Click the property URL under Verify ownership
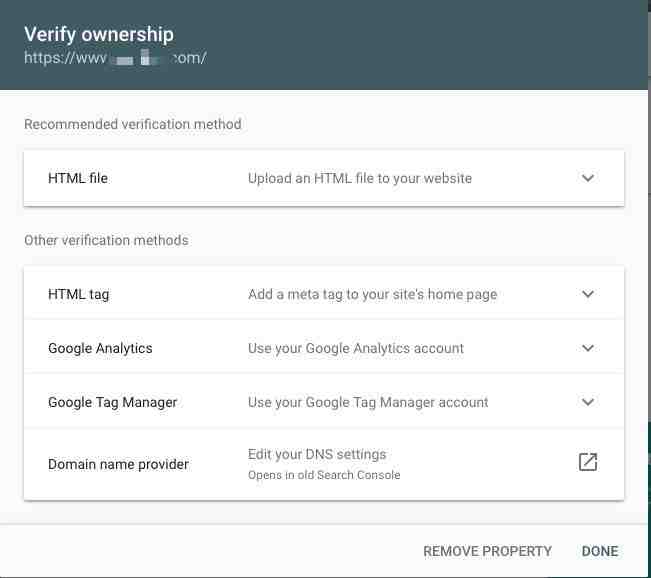 click(115, 58)
